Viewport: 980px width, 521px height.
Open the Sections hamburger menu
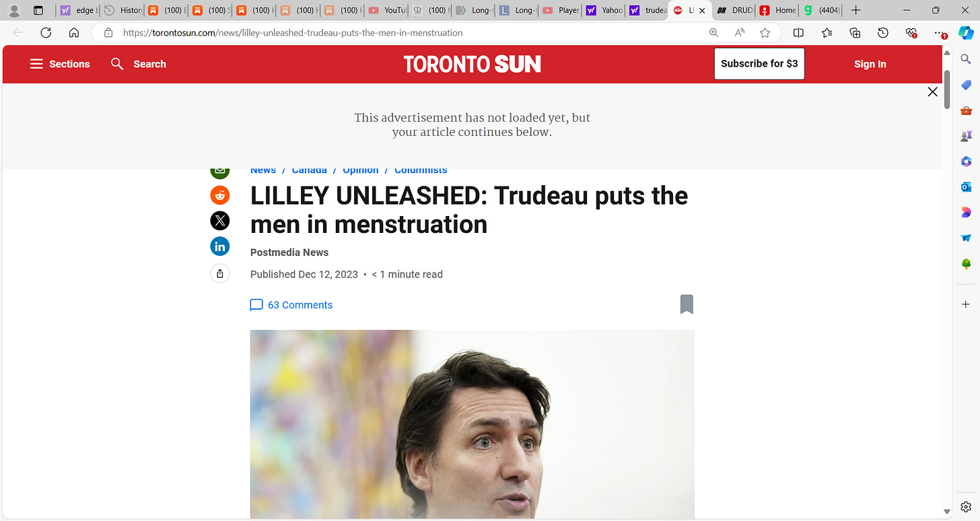click(x=60, y=64)
